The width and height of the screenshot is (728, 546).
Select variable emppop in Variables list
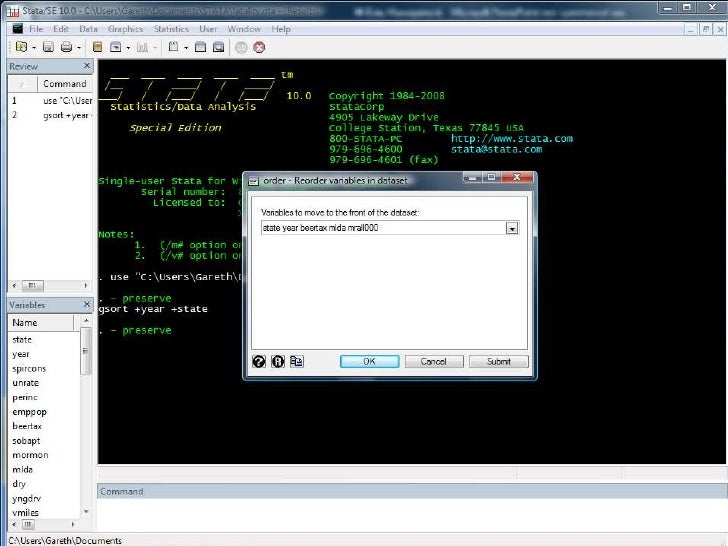[x=29, y=412]
